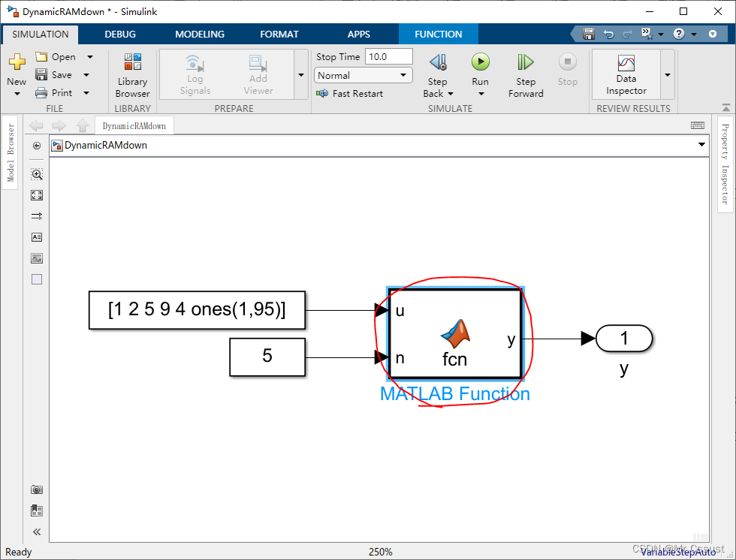The width and height of the screenshot is (736, 560).
Task: Select the output port block 1
Action: point(624,338)
